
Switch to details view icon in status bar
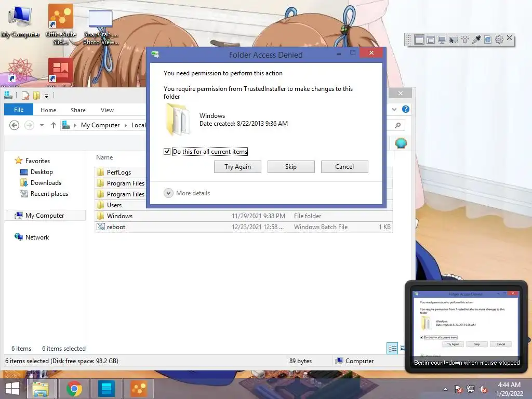click(x=392, y=348)
